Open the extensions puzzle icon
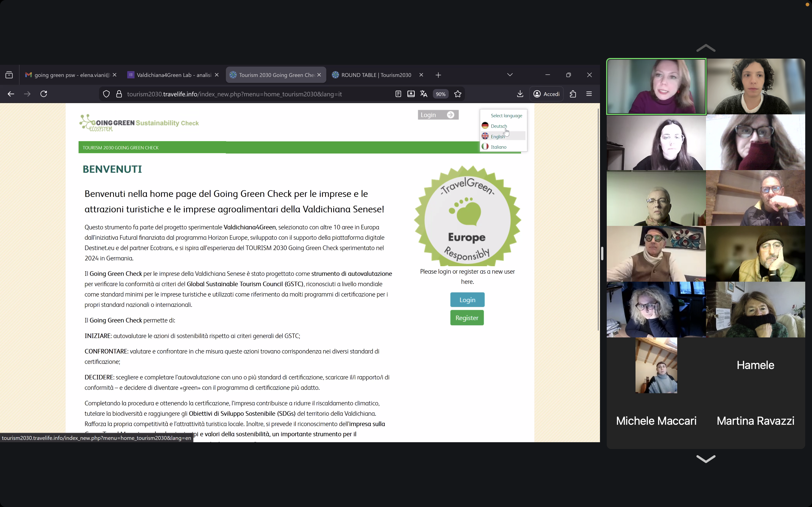812x507 pixels. (573, 94)
